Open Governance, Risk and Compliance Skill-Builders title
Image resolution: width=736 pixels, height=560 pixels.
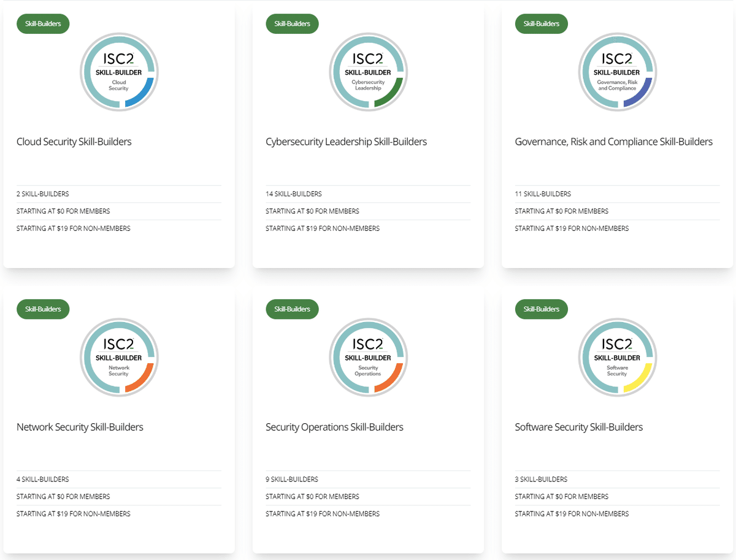613,142
